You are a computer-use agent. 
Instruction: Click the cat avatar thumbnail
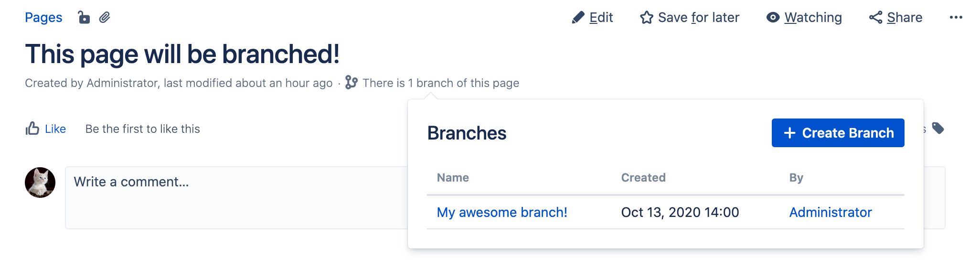coord(40,183)
